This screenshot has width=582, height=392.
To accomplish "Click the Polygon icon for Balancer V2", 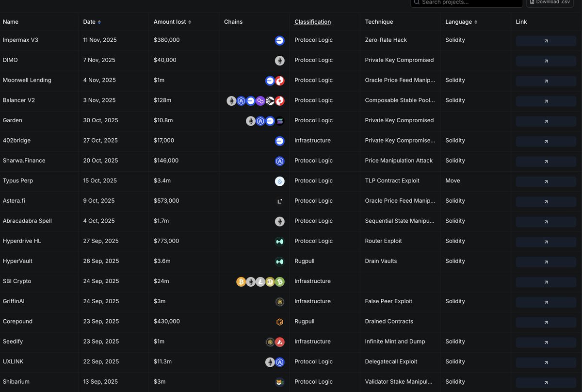I will pyautogui.click(x=260, y=100).
